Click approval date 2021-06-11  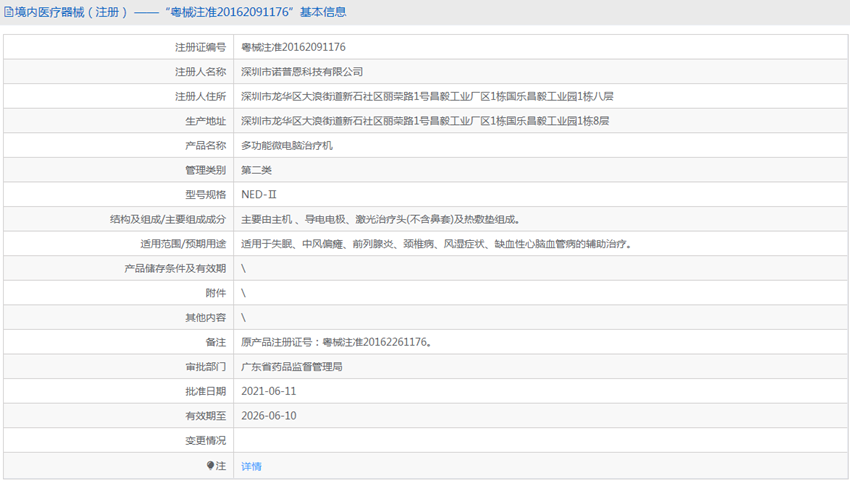pos(268,391)
